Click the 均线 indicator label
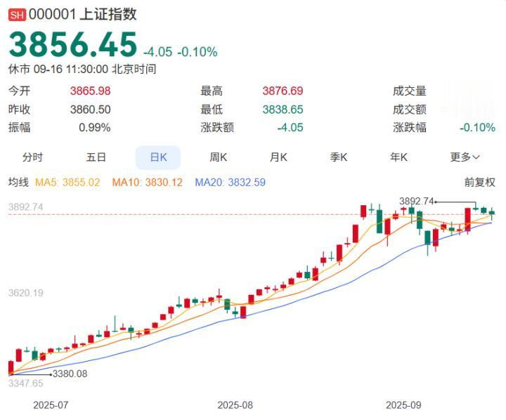The height and width of the screenshot is (420, 506). (x=18, y=183)
